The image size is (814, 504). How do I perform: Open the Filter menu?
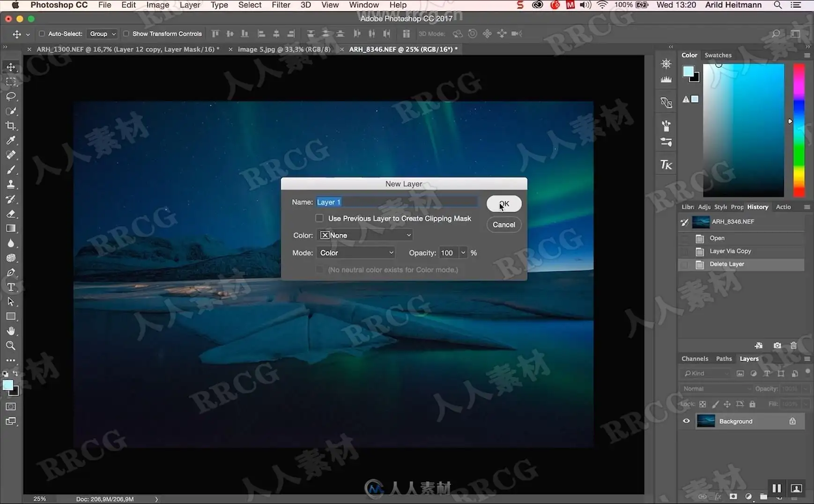281,5
